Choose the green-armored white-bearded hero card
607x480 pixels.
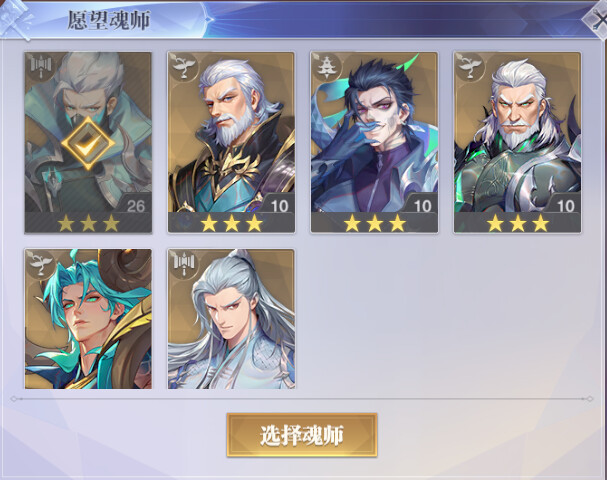click(x=518, y=142)
